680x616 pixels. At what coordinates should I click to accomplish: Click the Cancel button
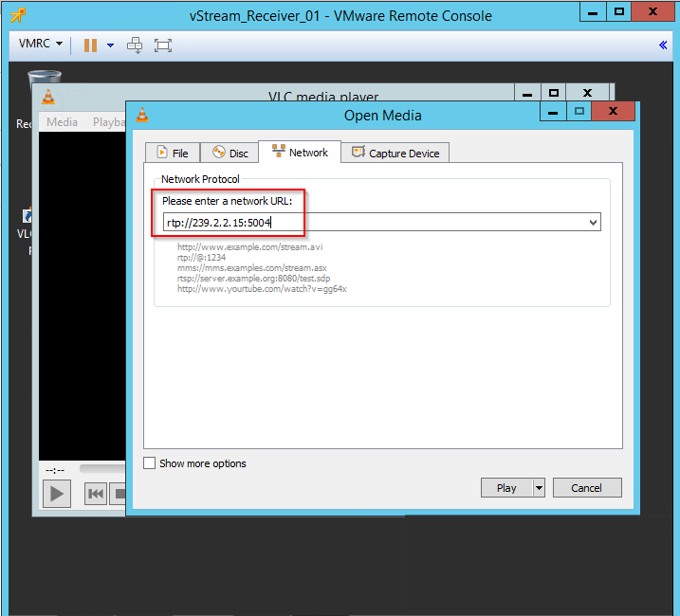click(x=586, y=488)
